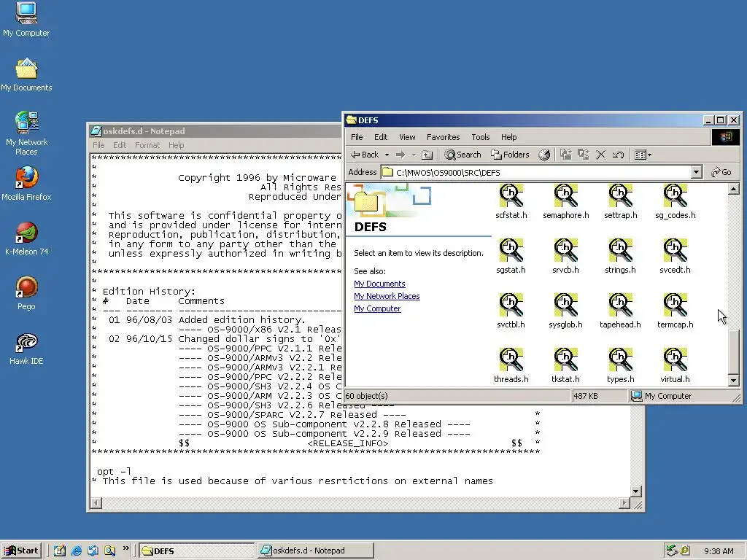The width and height of the screenshot is (747, 560).
Task: Expand the Address bar dropdown
Action: click(696, 172)
